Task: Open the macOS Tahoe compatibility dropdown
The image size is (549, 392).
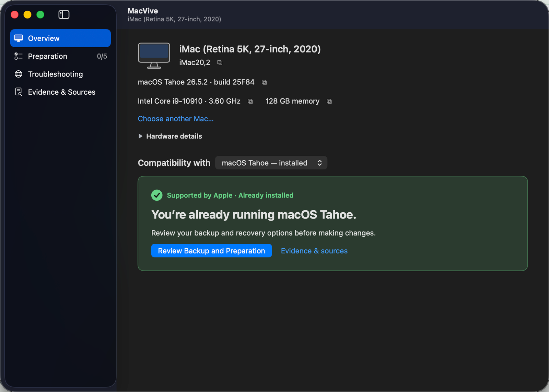Action: (271, 163)
